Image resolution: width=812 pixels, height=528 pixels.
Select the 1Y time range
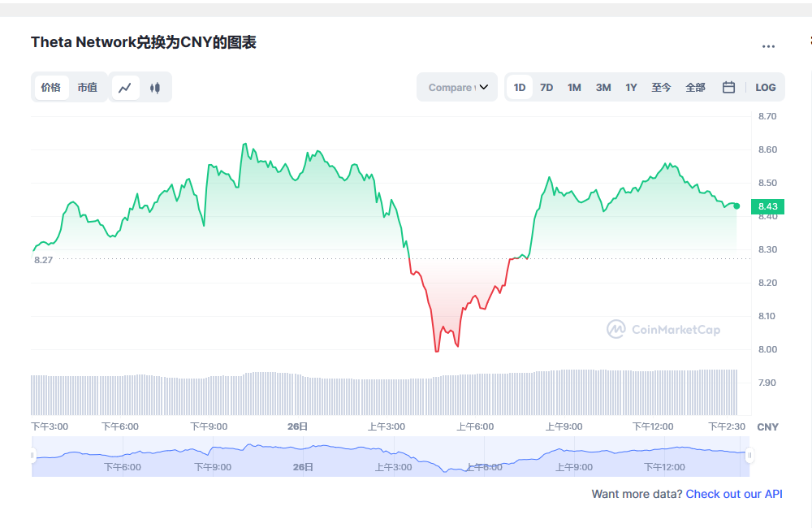pos(631,88)
